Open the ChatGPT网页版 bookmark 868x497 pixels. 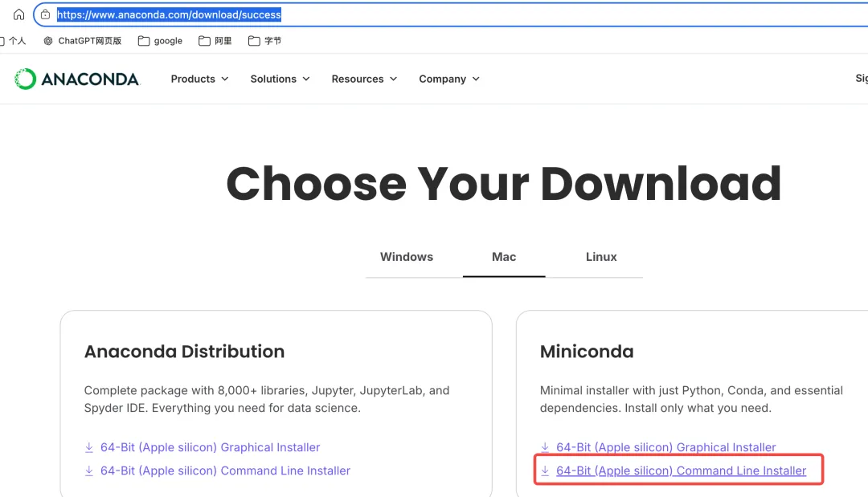83,41
